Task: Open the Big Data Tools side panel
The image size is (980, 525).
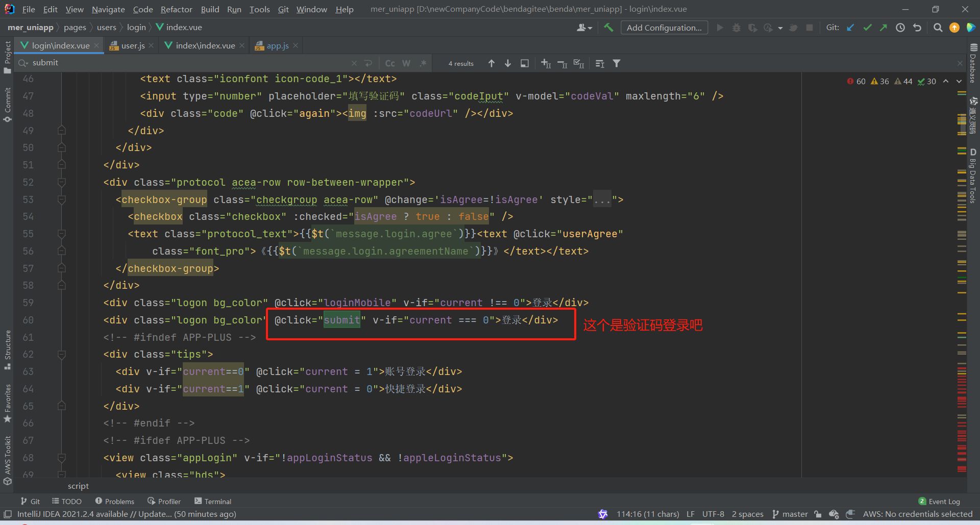Action: [x=973, y=176]
